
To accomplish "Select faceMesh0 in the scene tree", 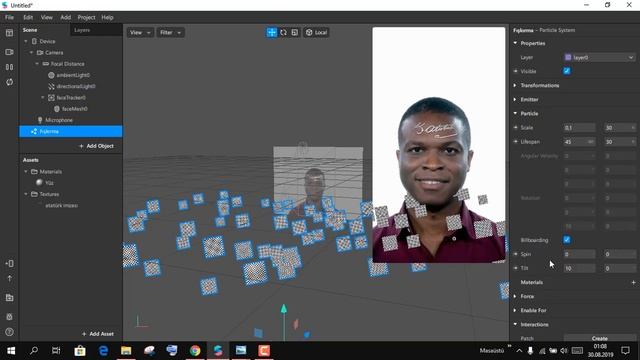I will click(x=74, y=109).
